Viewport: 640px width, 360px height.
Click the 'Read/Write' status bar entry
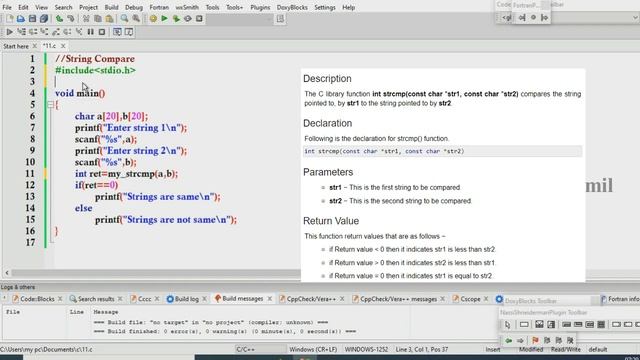(x=565, y=349)
